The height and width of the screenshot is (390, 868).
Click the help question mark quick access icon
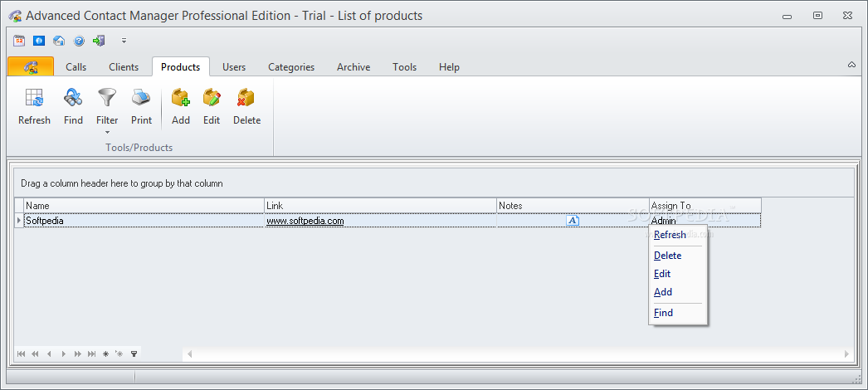tap(79, 41)
